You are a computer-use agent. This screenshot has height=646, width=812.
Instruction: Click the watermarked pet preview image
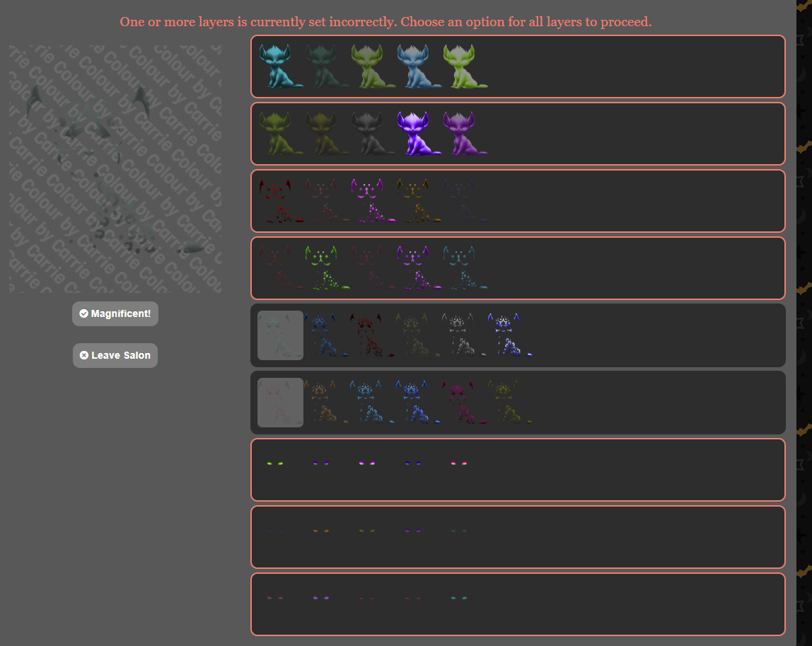coord(115,169)
